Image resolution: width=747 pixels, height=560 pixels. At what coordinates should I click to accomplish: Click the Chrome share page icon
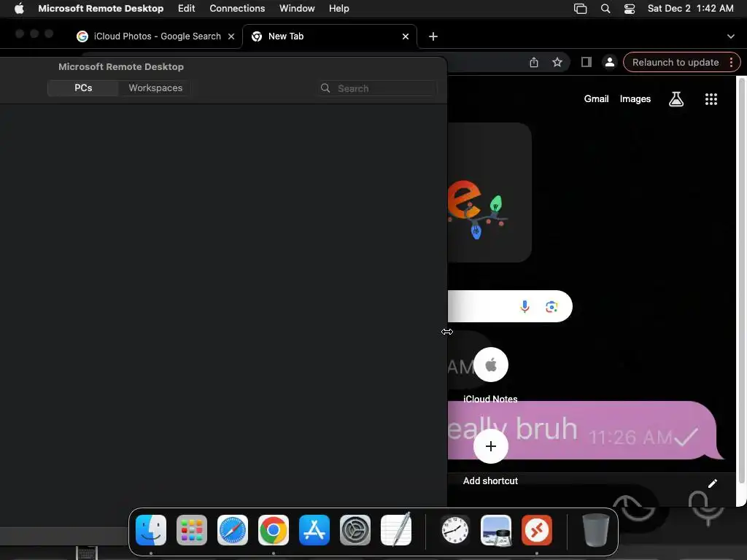click(x=534, y=63)
